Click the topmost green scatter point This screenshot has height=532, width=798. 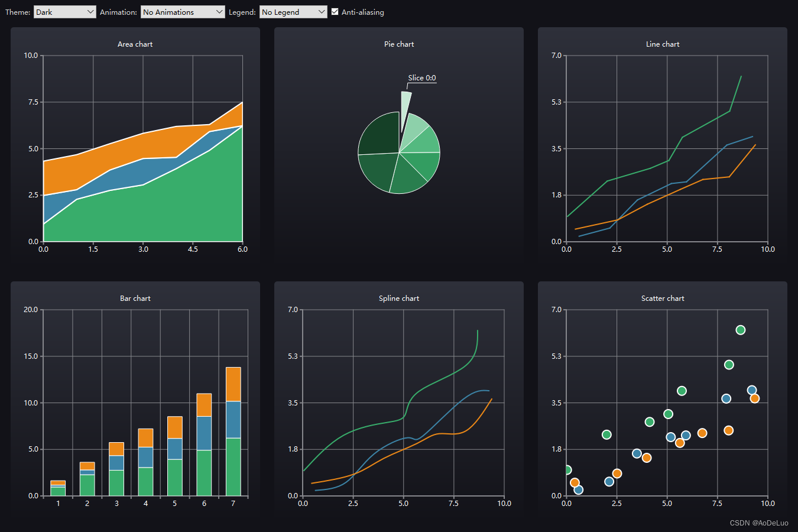[x=741, y=330]
